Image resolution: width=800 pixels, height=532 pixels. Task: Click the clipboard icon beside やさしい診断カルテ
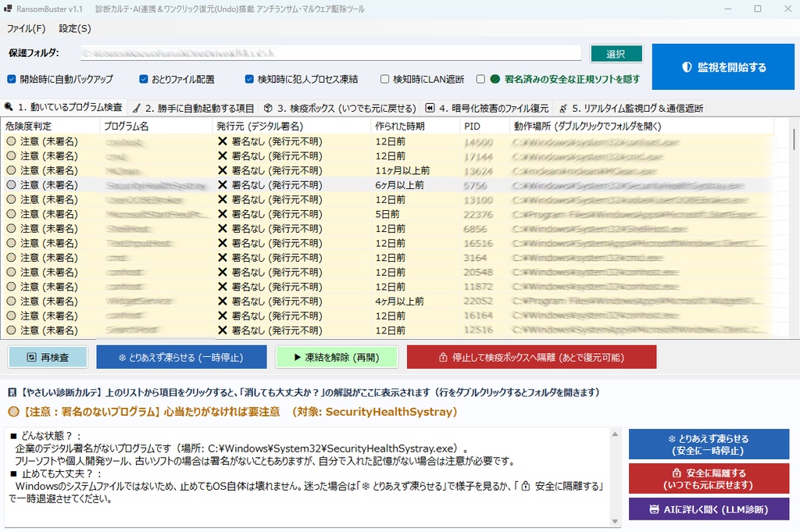pyautogui.click(x=12, y=392)
